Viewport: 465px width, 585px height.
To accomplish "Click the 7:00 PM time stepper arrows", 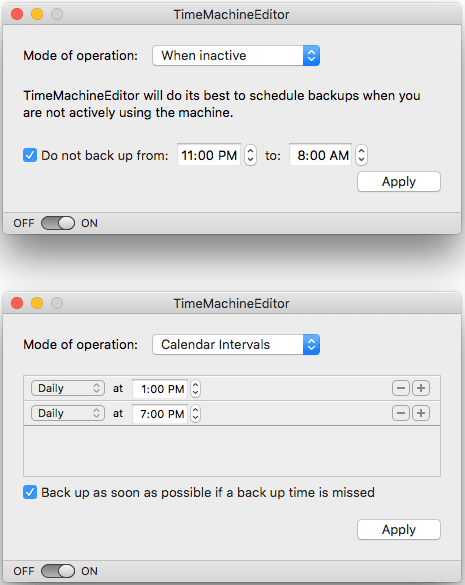I will (x=195, y=413).
